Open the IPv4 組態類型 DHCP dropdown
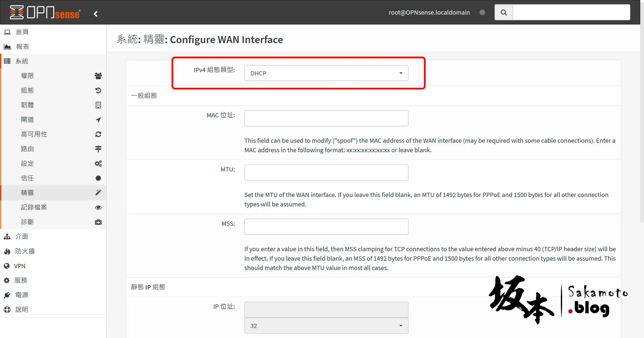The image size is (644, 338). pos(326,73)
